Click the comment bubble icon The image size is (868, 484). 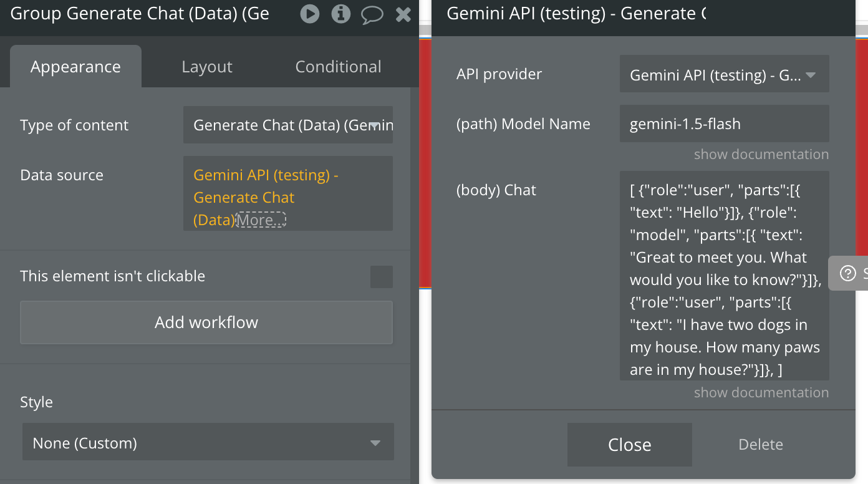[x=372, y=14]
